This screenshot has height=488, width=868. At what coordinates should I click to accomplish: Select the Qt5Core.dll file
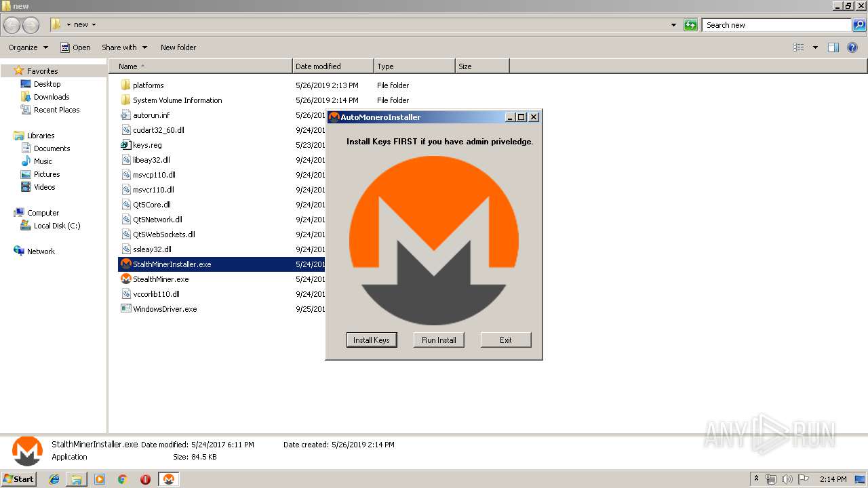151,205
